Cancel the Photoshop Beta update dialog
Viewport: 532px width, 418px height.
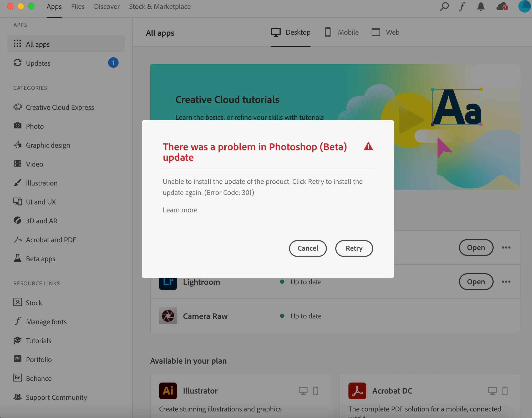(x=308, y=248)
